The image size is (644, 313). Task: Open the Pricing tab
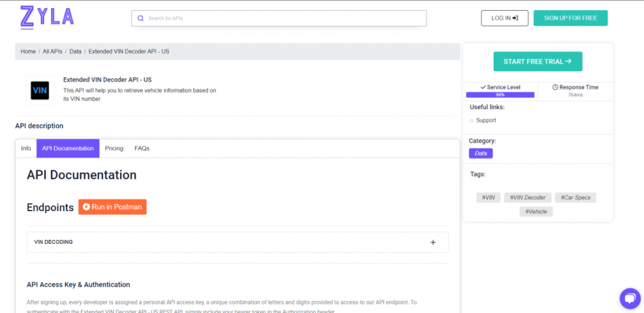(x=114, y=148)
